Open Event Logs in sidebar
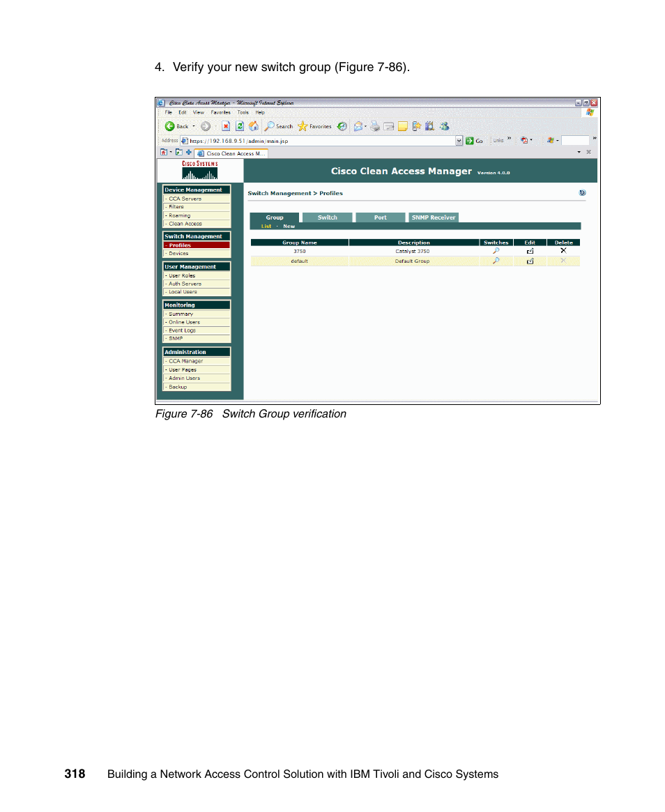 coord(197,330)
